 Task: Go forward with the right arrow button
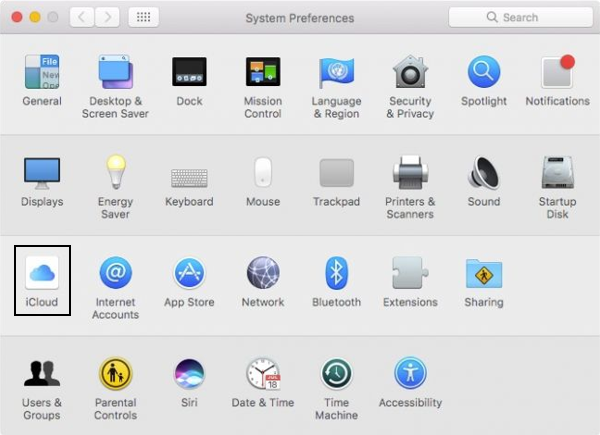tap(107, 17)
